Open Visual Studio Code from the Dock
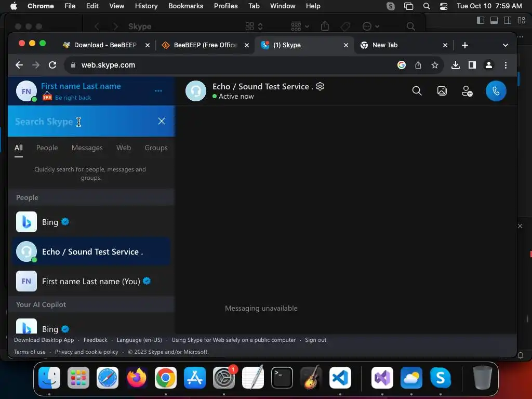This screenshot has height=399, width=532. (x=340, y=378)
